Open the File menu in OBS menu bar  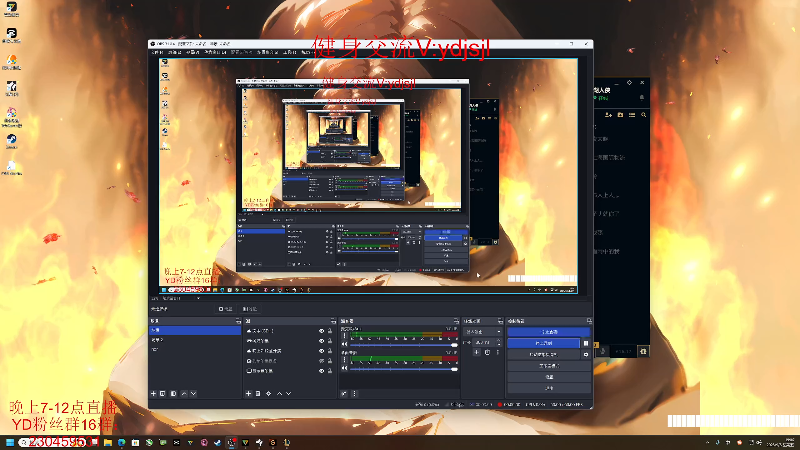click(157, 52)
